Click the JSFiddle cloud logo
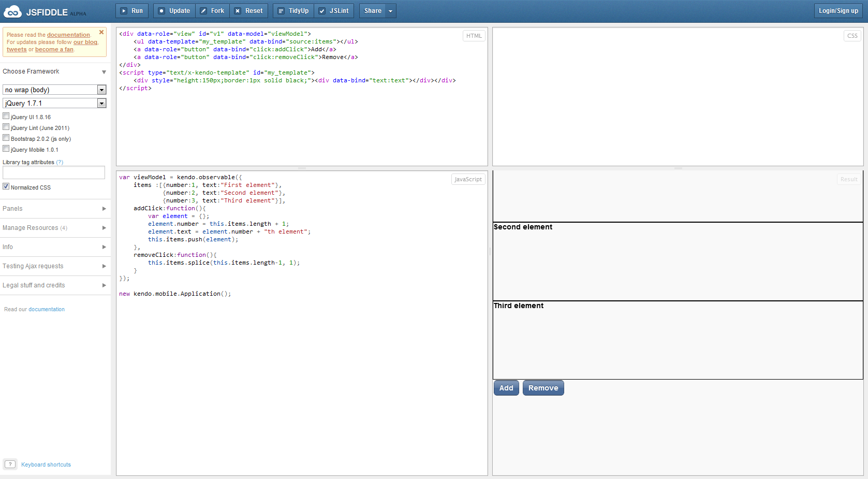Viewport: 868px width, 479px height. [x=12, y=11]
